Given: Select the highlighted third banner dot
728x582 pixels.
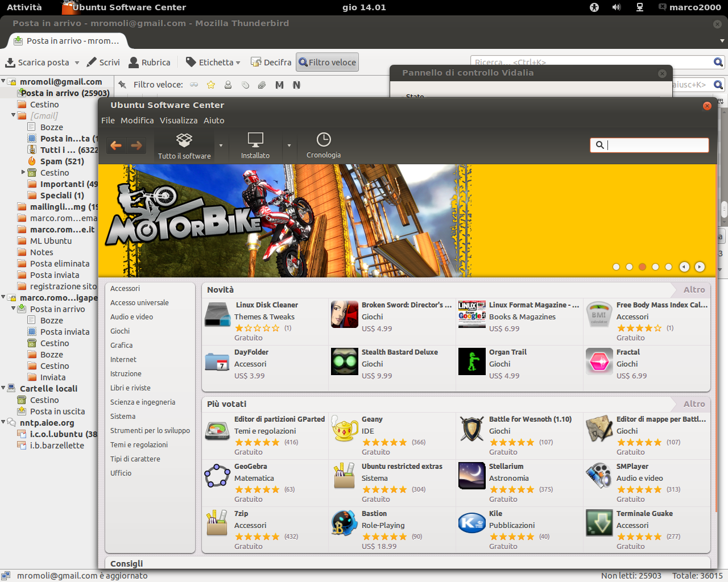Looking at the screenshot, I should [642, 267].
